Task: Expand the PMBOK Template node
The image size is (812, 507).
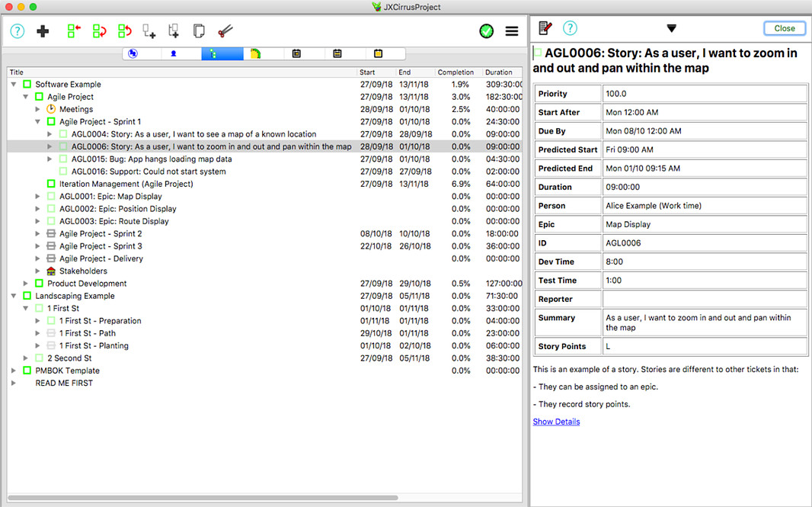Action: [14, 370]
